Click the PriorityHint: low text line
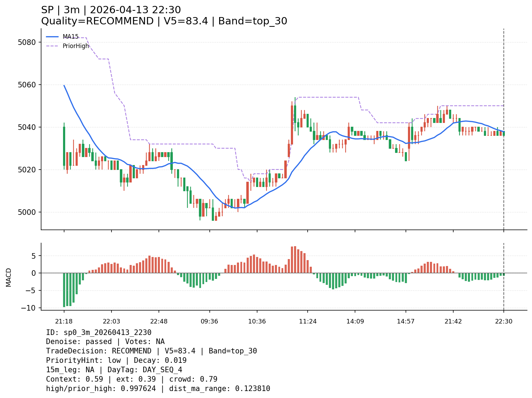532x398 pixels. (116, 360)
